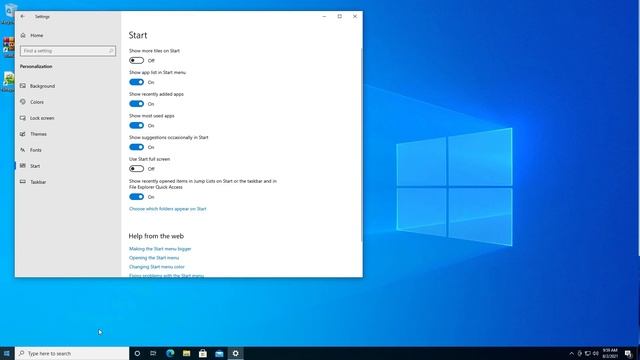
Task: Open Making the Start menu bigger help link
Action: [x=160, y=249]
